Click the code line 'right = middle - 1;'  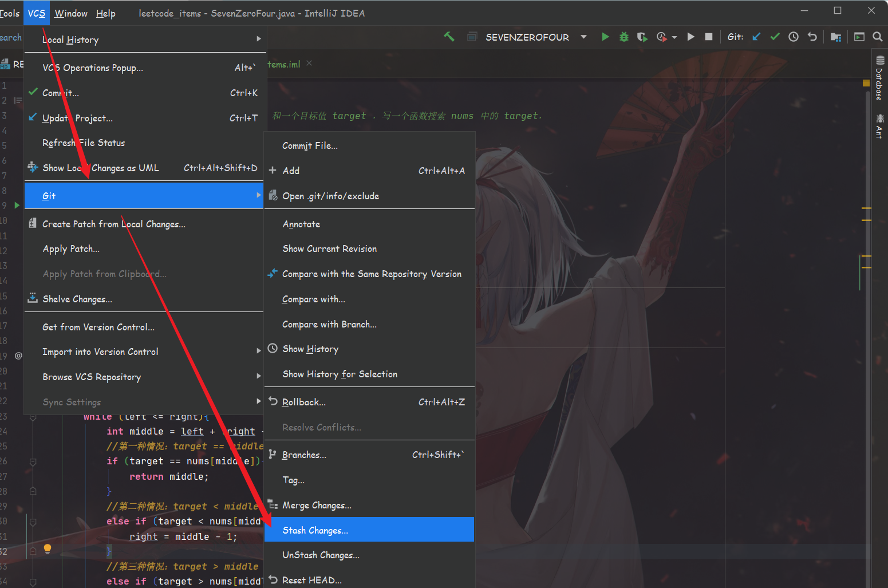pyautogui.click(x=183, y=536)
